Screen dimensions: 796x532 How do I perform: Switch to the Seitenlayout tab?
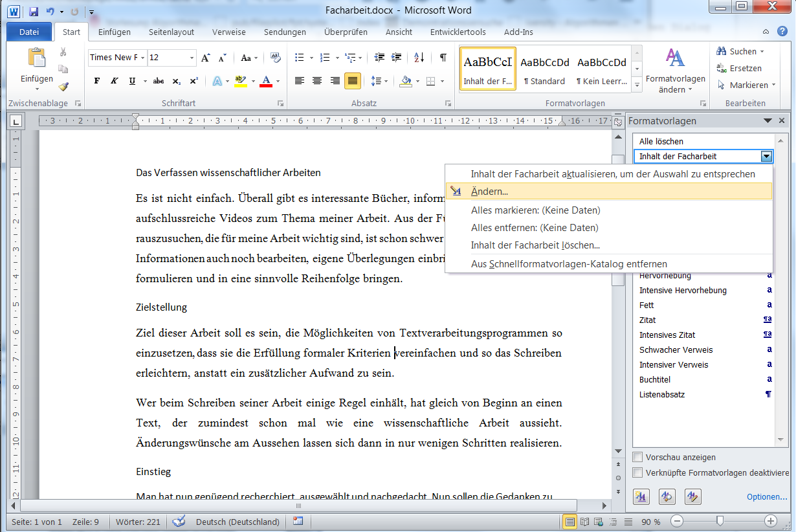tap(171, 32)
